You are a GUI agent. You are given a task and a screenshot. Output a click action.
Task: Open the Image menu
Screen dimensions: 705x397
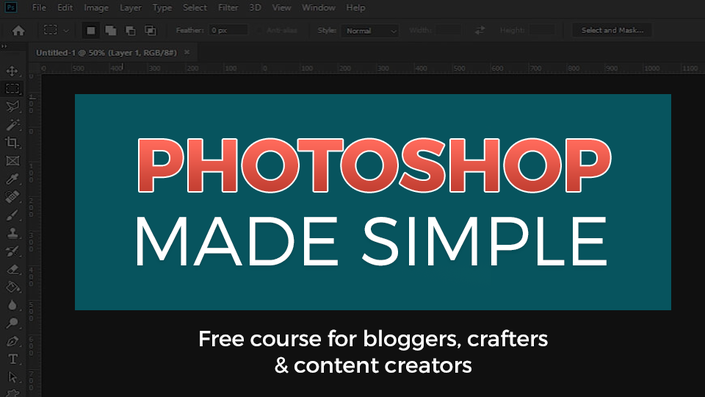tap(96, 8)
